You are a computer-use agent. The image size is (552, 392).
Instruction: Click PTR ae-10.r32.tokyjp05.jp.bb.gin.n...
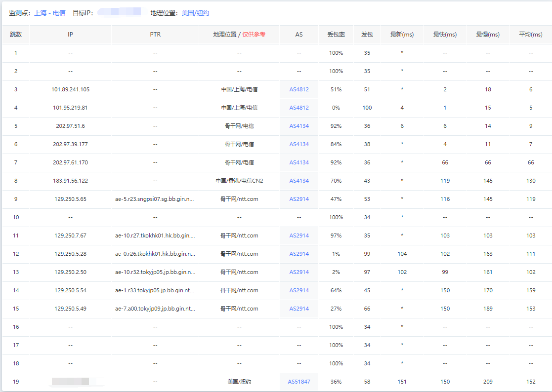[x=155, y=272]
